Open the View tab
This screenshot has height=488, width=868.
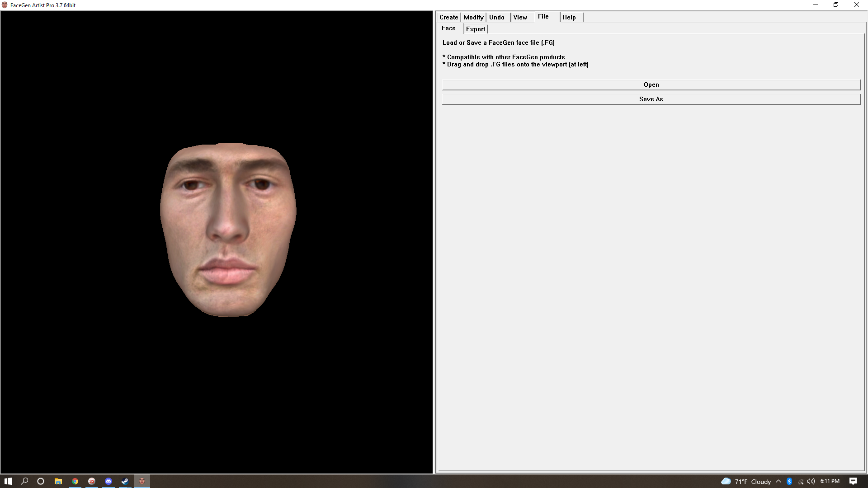(520, 17)
